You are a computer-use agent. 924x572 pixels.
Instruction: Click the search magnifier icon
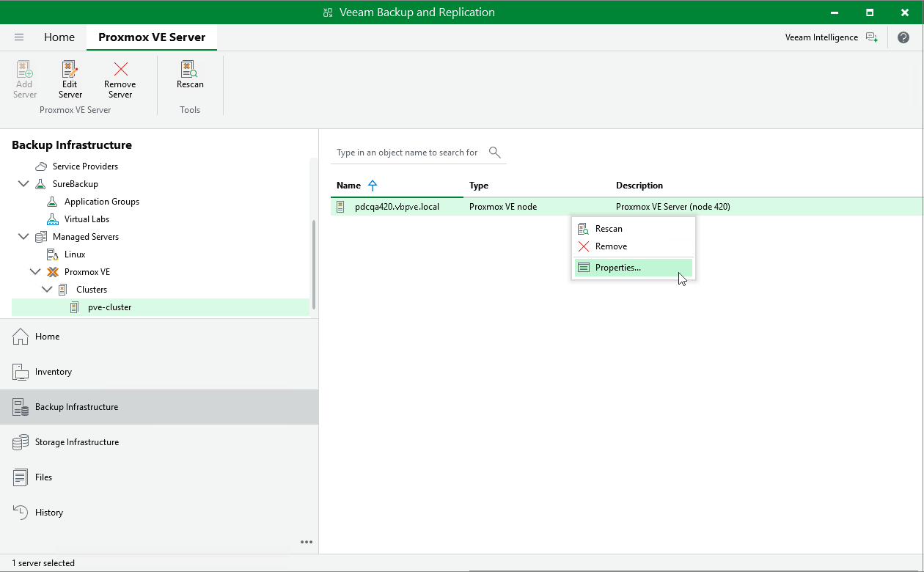495,153
